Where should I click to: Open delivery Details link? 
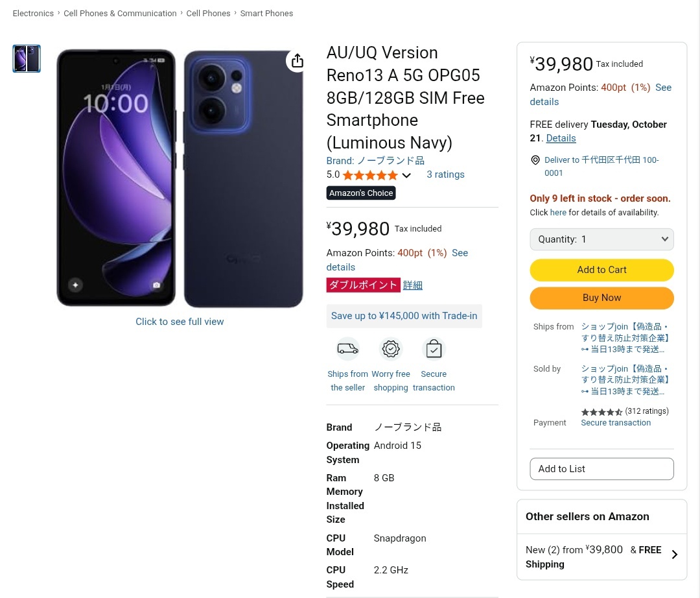(x=561, y=138)
